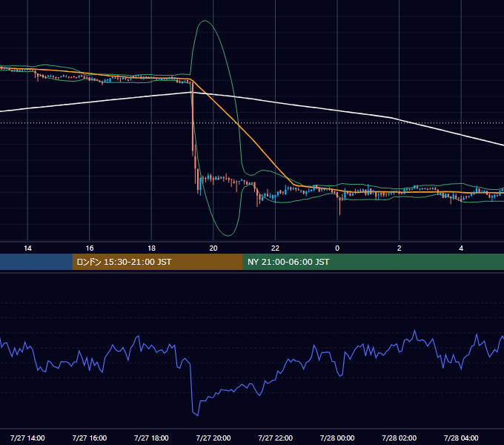Click the bottom trough of green lower band
Image resolution: width=504 pixels, height=445 pixels.
coord(228,235)
